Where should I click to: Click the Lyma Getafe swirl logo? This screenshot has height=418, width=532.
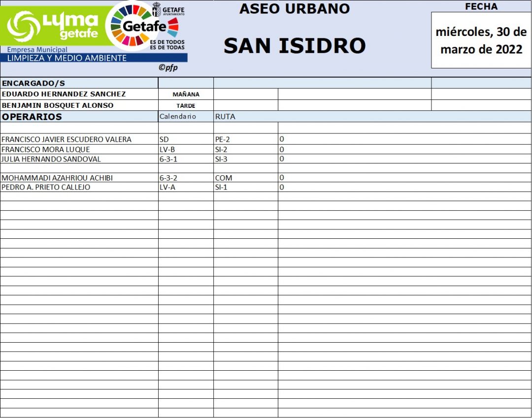pos(24,26)
